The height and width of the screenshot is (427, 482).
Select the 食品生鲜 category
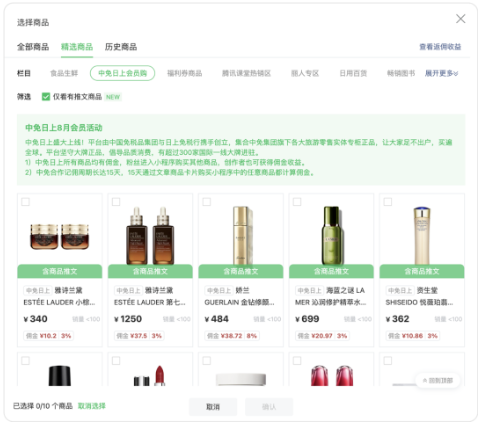pos(64,73)
